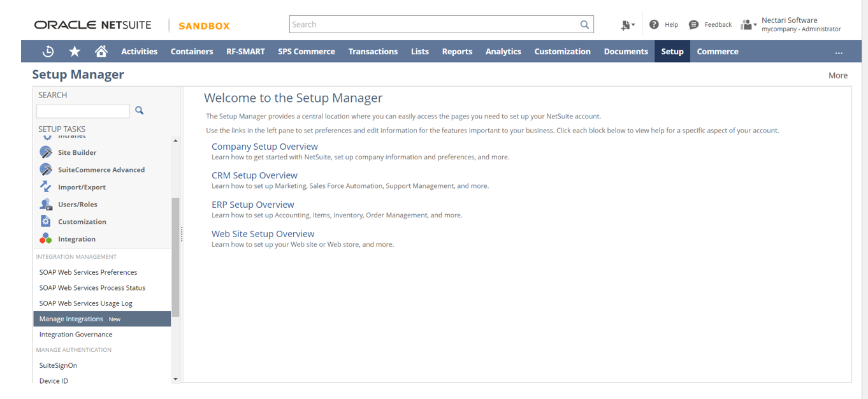Select Integration Governance in the sidebar

(76, 335)
